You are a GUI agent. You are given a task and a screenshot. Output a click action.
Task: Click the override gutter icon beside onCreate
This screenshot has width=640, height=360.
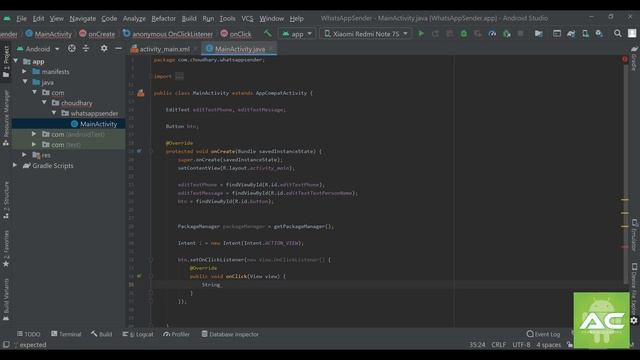(x=140, y=151)
